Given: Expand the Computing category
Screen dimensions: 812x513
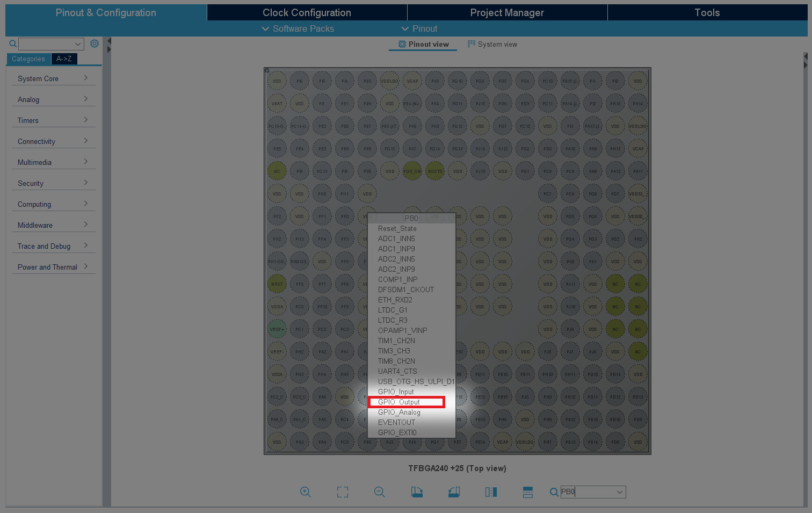Looking at the screenshot, I should (x=53, y=204).
